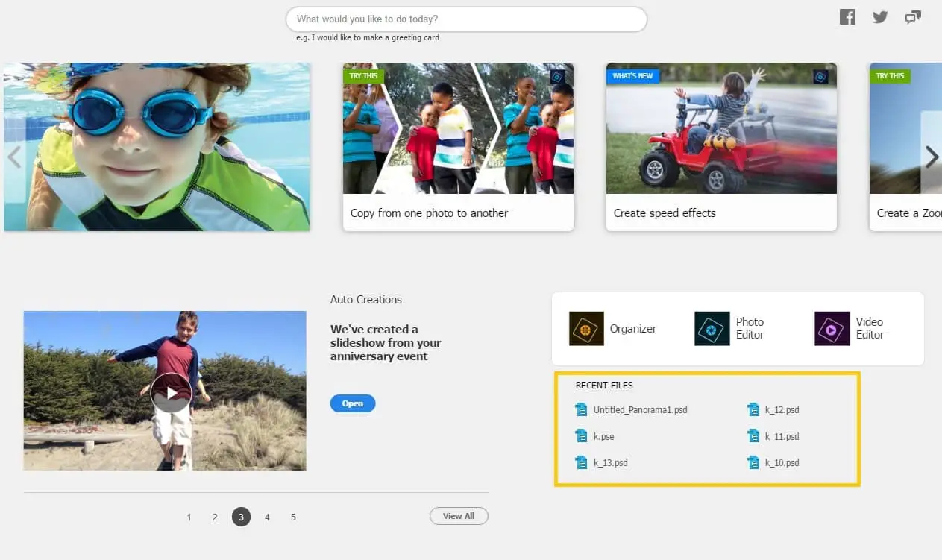Open the Twitter share icon
The width and height of the screenshot is (942, 560).
click(x=880, y=17)
